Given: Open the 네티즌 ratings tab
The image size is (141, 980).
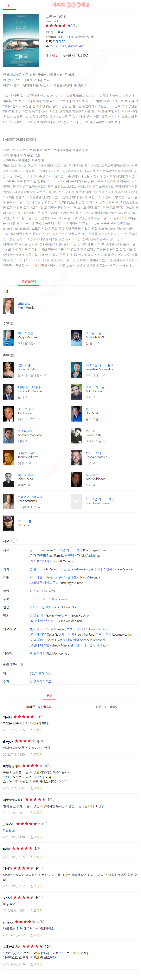Looking at the screenshot, I should 38,706.
